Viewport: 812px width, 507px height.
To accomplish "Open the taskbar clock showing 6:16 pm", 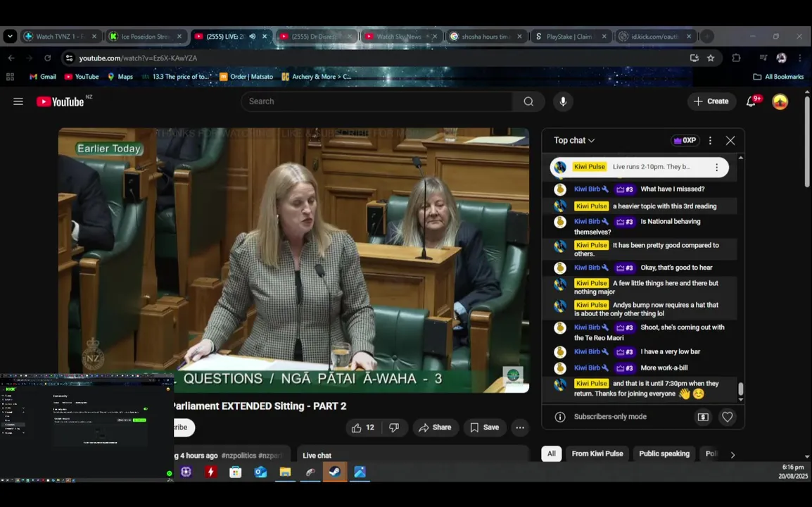I will [793, 471].
